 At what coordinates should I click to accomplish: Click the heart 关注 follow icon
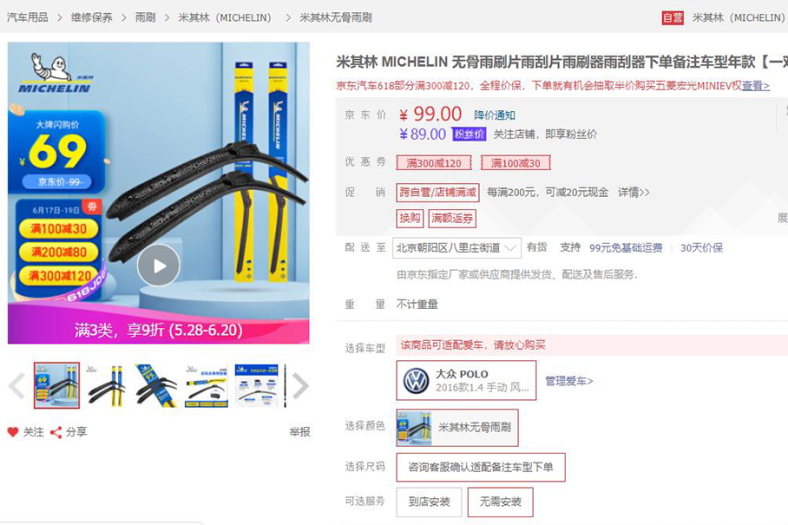[13, 432]
